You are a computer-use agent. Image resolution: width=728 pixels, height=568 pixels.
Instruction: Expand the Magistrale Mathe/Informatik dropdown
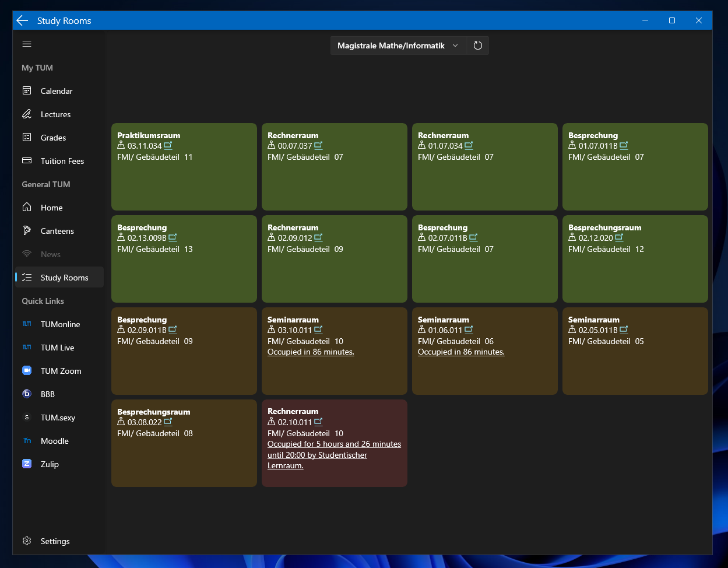click(x=398, y=45)
